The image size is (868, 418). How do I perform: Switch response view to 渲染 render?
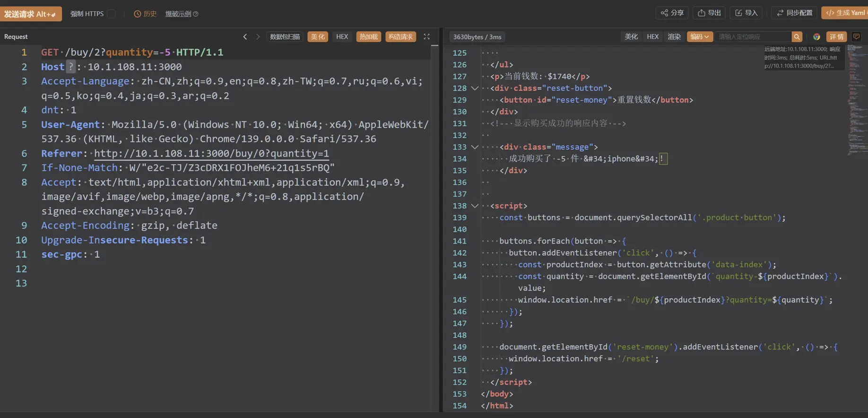click(x=674, y=36)
